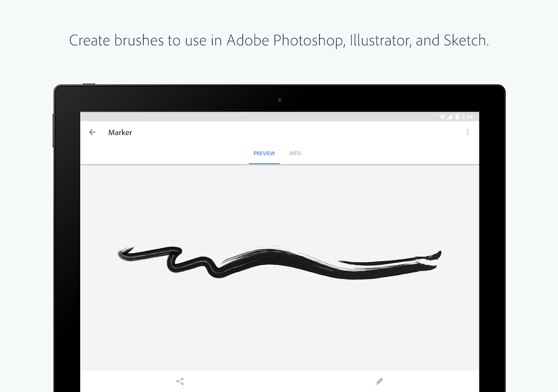Tap the tablet's front camera lens

[279, 100]
